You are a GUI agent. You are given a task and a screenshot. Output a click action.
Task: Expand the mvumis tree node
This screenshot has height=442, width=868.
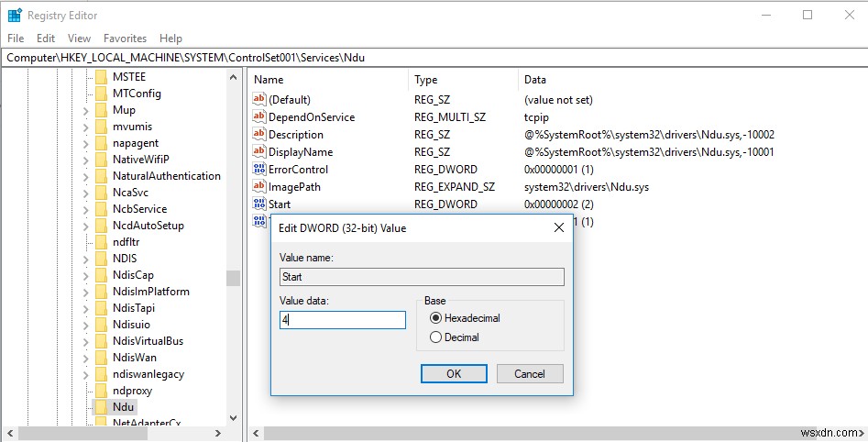tap(86, 127)
